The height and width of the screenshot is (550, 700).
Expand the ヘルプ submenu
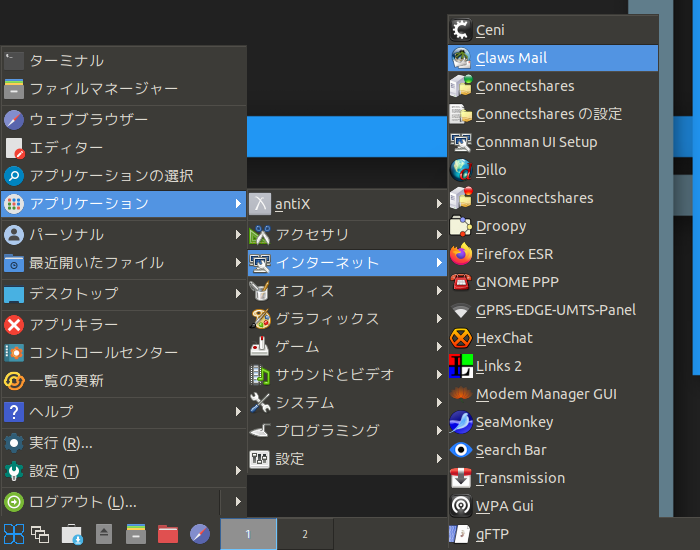point(124,412)
